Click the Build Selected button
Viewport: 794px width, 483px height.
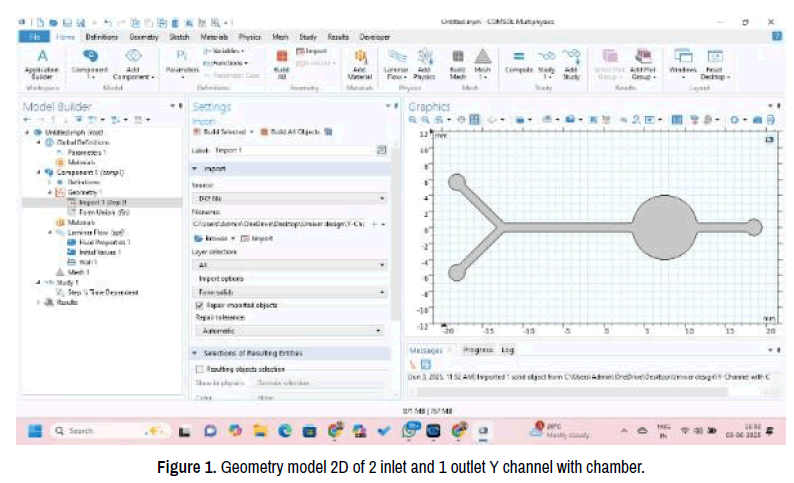225,130
